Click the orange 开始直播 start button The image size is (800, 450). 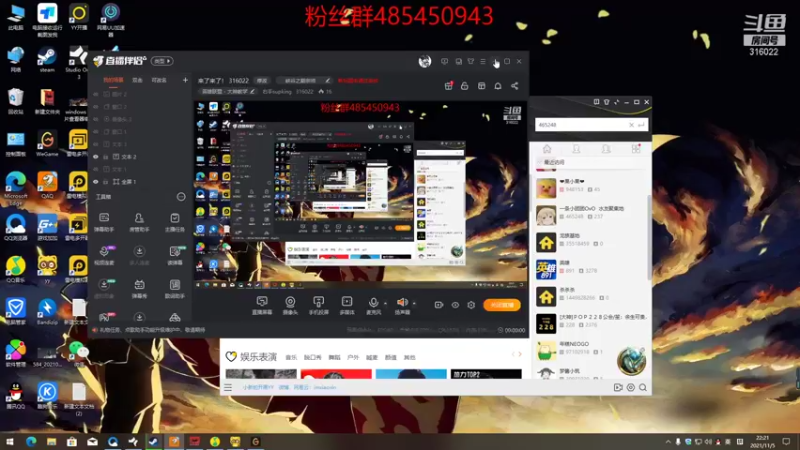502,305
